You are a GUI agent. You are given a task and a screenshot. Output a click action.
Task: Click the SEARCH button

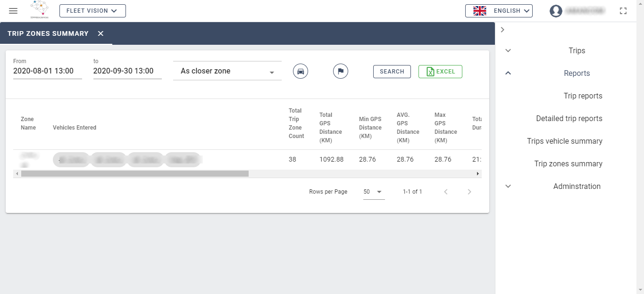[392, 72]
